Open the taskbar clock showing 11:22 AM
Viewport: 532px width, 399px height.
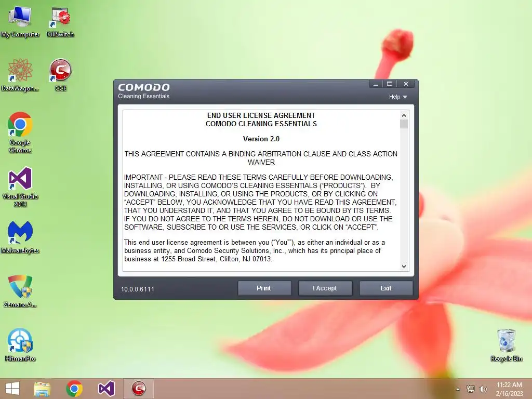(509, 389)
